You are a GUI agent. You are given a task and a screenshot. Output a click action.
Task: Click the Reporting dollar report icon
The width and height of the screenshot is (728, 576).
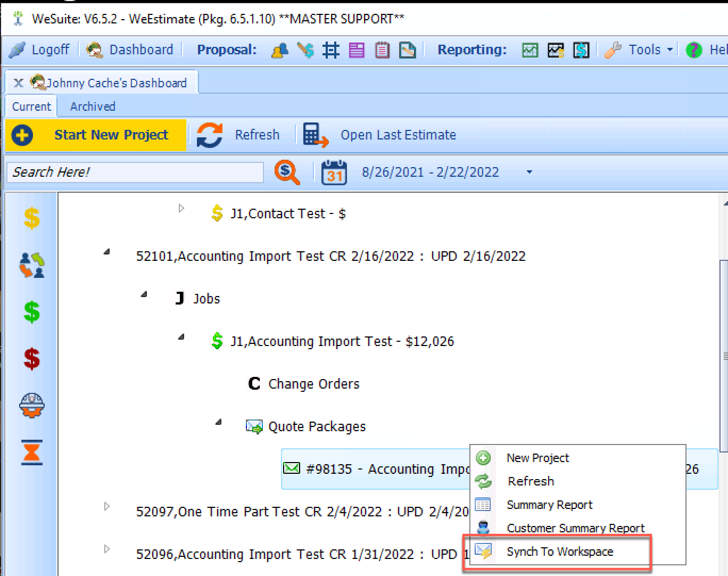tap(581, 51)
